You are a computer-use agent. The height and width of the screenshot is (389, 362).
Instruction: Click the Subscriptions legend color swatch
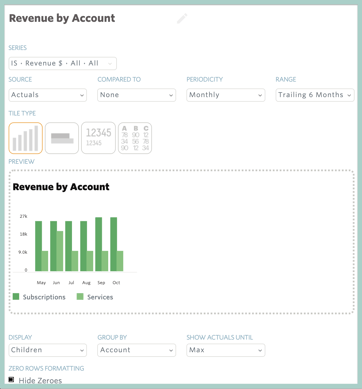(x=16, y=297)
